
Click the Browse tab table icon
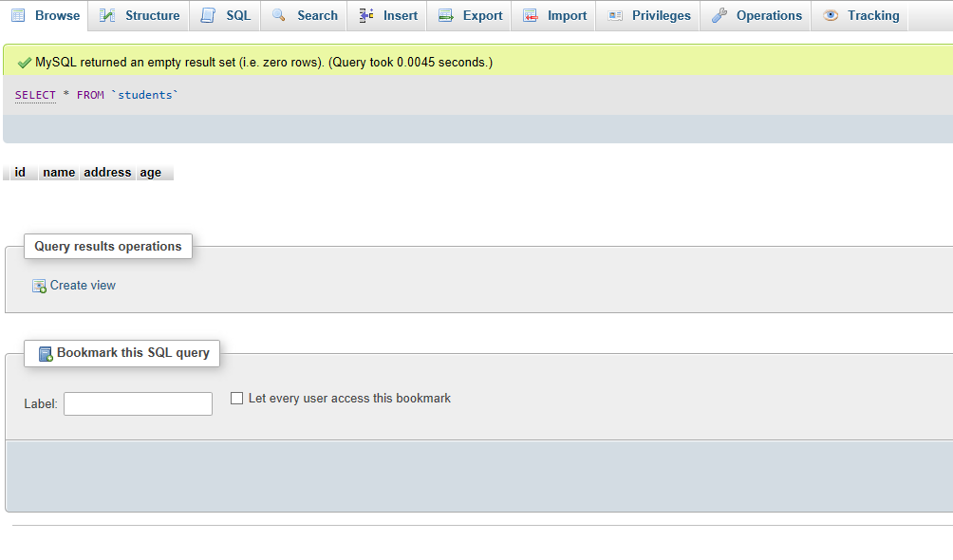(18, 15)
